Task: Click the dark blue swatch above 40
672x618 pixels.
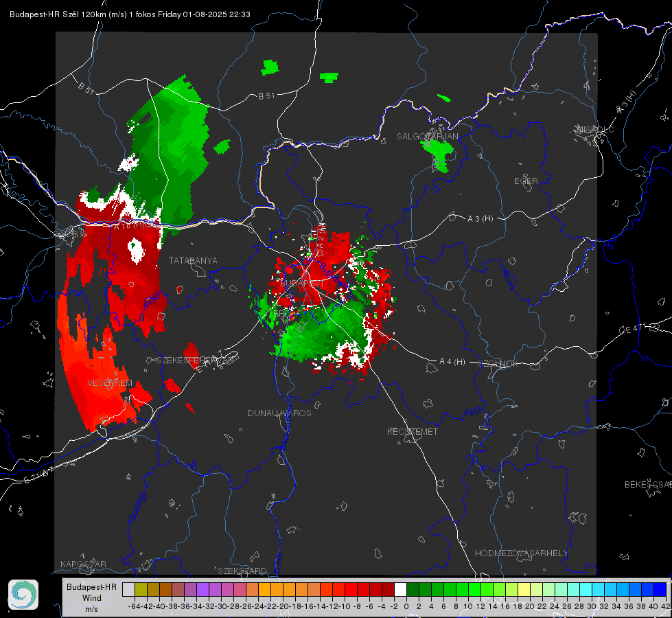Action: [x=660, y=589]
